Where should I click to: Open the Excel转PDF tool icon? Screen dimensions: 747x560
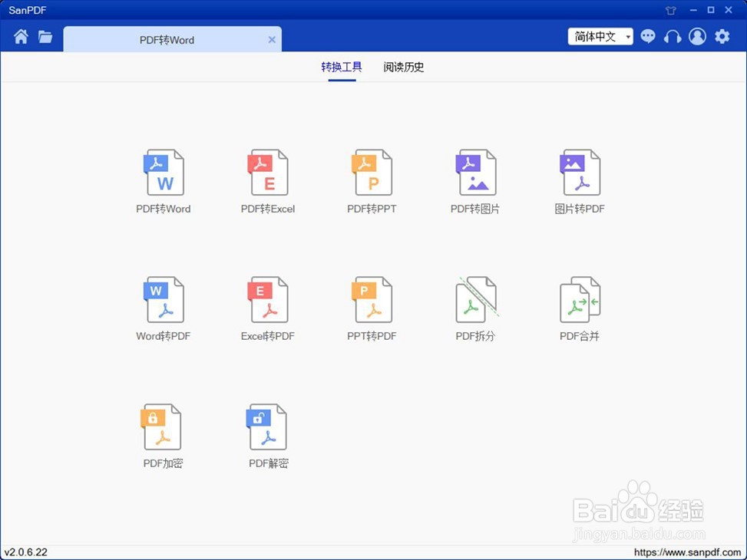(268, 299)
